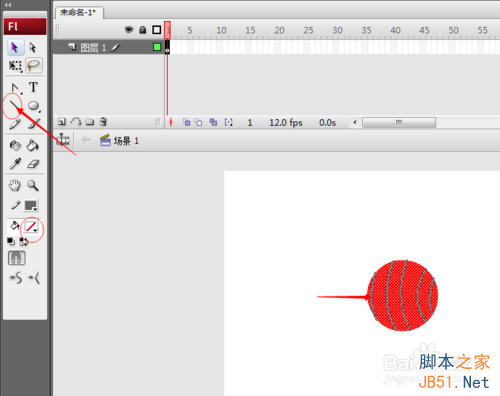Toggle 图层 1 green outline square

click(x=157, y=47)
